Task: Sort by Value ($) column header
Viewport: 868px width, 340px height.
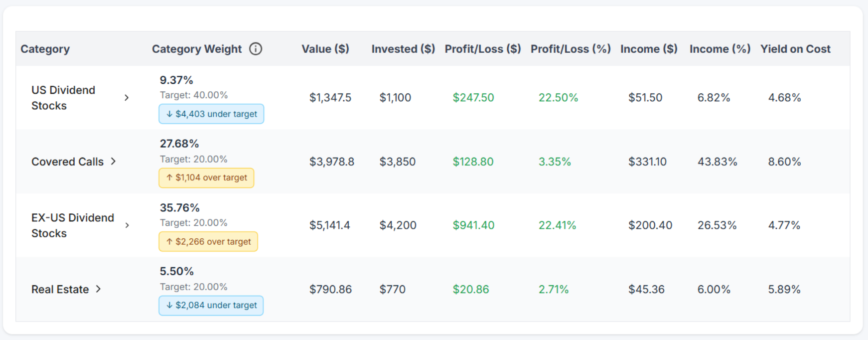Action: 325,49
